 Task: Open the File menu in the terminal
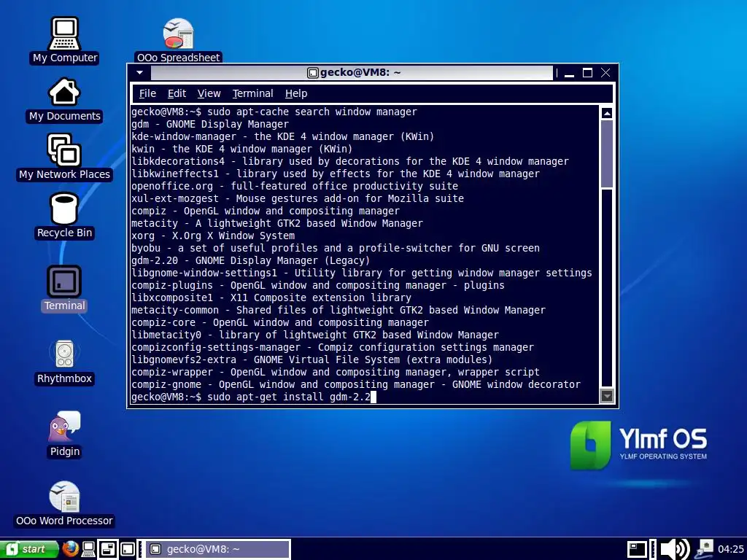pyautogui.click(x=147, y=93)
